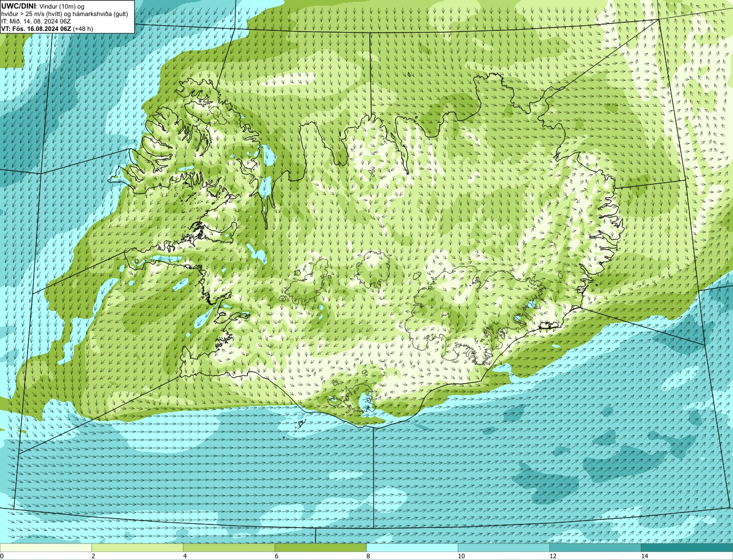Viewport: 733px width, 560px height.
Task: Click the 'hviður > 25 m/s (hvítt)' description line
Action: pos(65,14)
